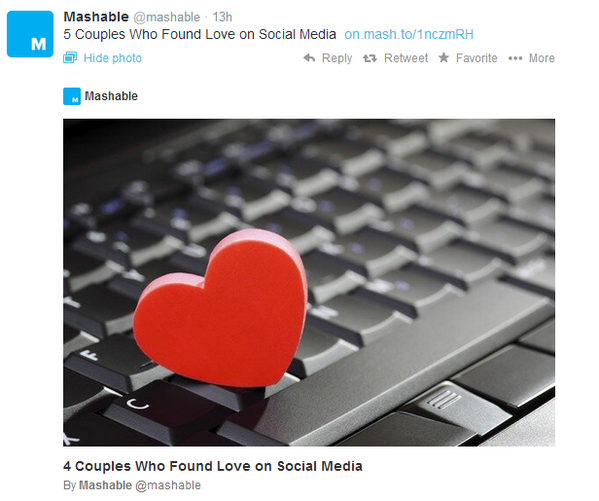
Task: Click the retweet arrows icon
Action: point(370,58)
